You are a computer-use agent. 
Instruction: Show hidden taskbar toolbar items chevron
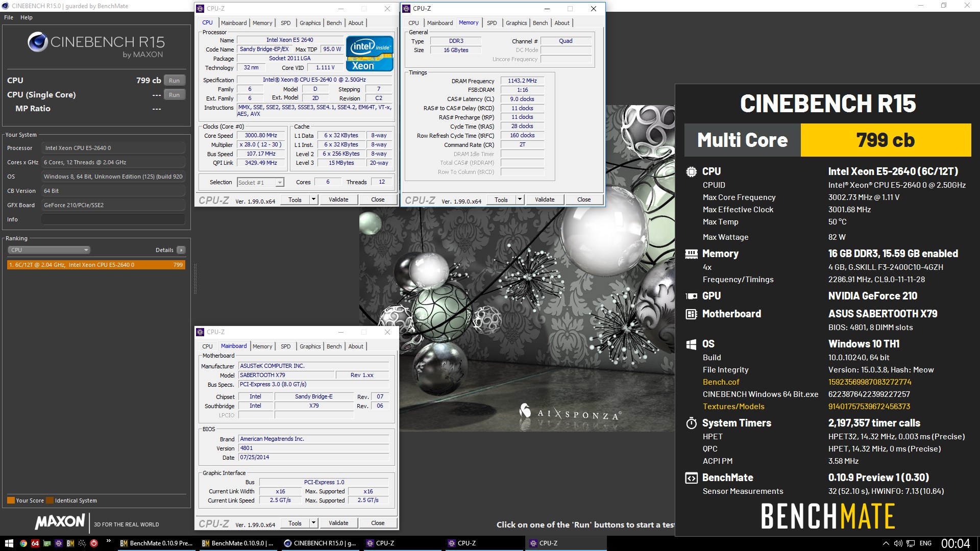pyautogui.click(x=108, y=541)
